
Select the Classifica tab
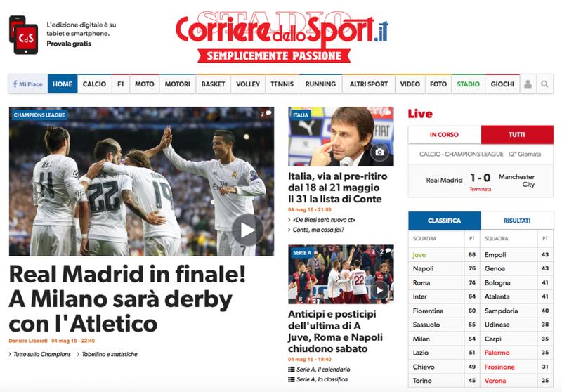pyautogui.click(x=445, y=221)
